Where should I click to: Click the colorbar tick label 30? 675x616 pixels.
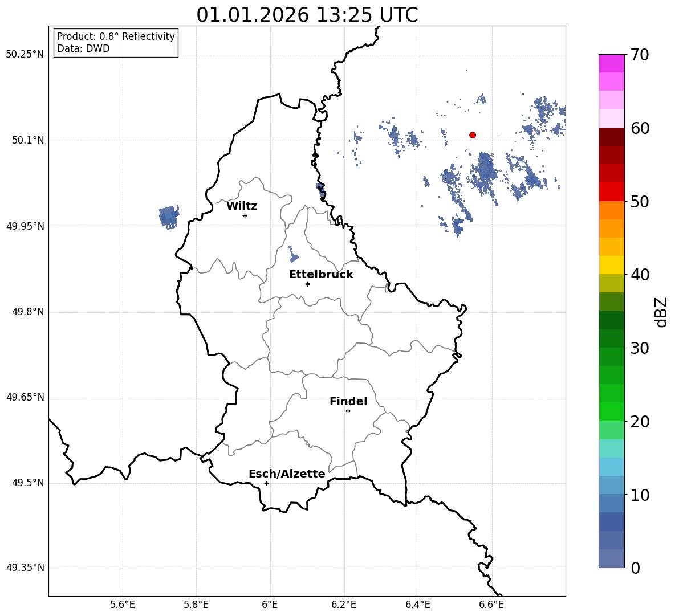tap(640, 348)
